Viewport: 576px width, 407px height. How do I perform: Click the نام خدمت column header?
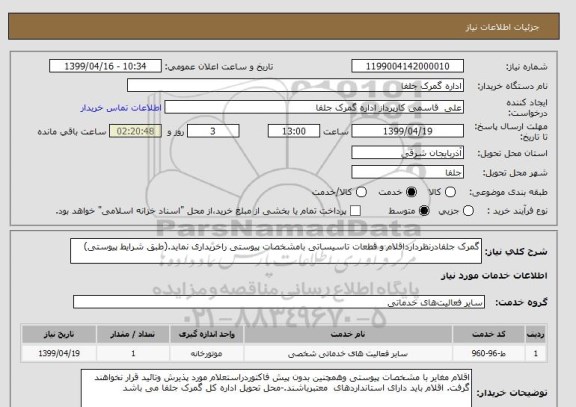tap(348, 334)
